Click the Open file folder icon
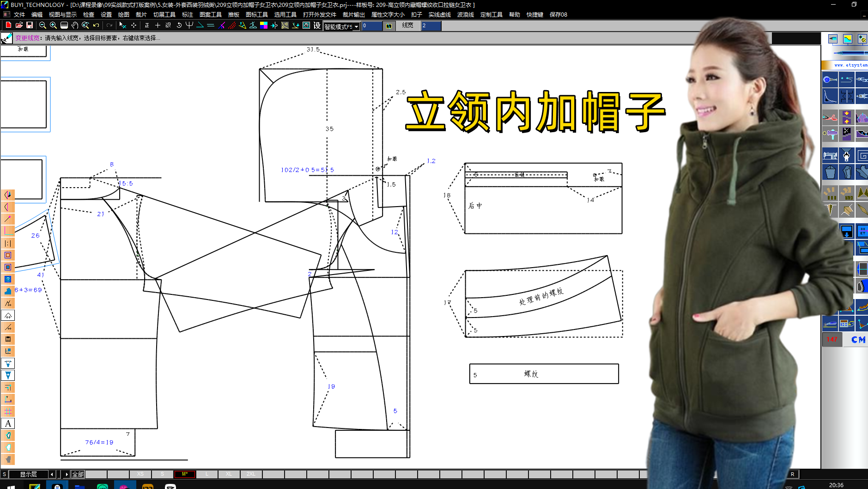Screen dimensions: 868x489 tap(19, 25)
